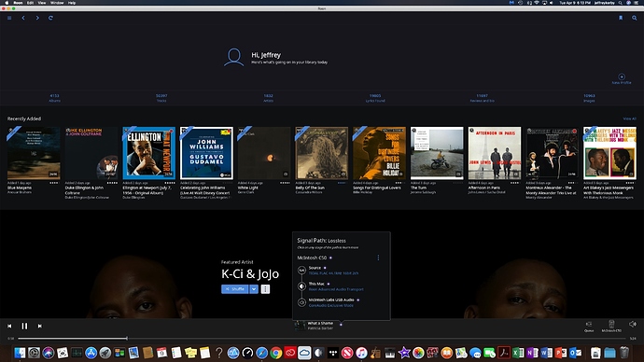Open the Roon hamburger navigation menu
This screenshot has width=644, height=362.
[x=9, y=18]
